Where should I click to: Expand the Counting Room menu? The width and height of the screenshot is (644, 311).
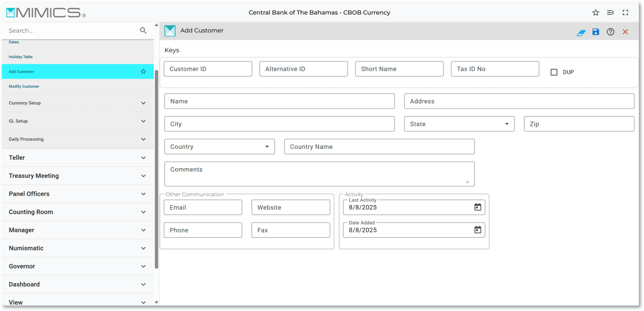pos(78,212)
